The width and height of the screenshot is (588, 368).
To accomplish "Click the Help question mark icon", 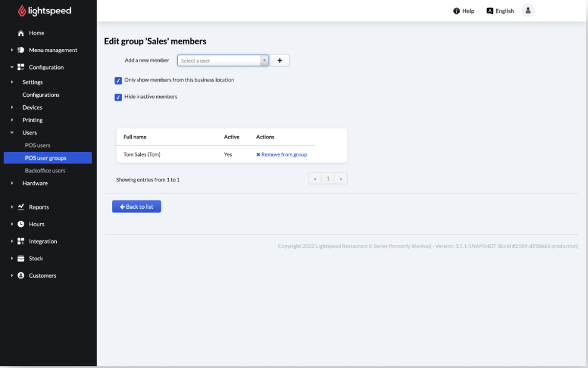I will pyautogui.click(x=457, y=11).
